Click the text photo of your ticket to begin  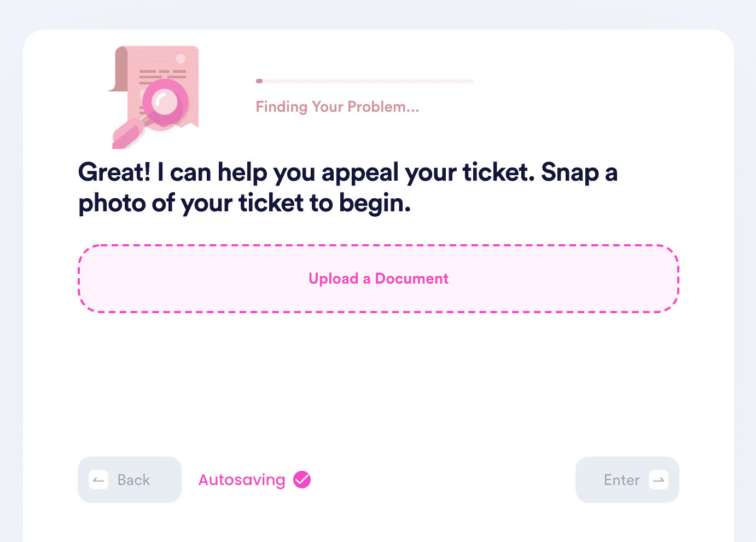click(x=245, y=203)
